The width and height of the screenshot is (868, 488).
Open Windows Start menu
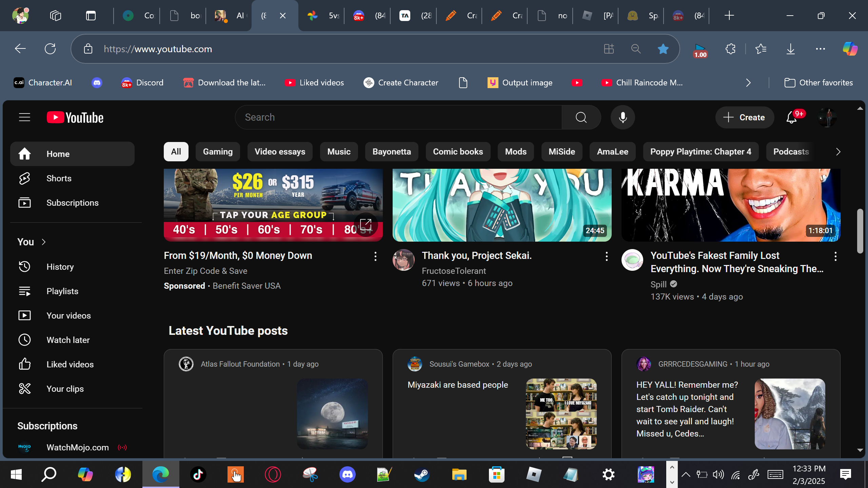click(x=16, y=474)
